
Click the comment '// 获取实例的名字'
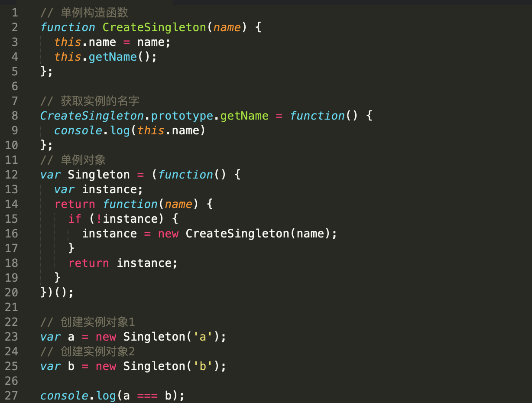click(x=90, y=101)
